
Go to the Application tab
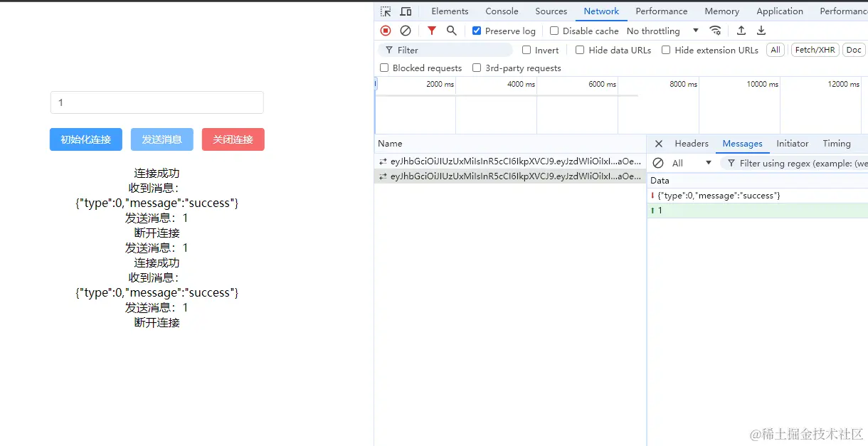[x=780, y=11]
